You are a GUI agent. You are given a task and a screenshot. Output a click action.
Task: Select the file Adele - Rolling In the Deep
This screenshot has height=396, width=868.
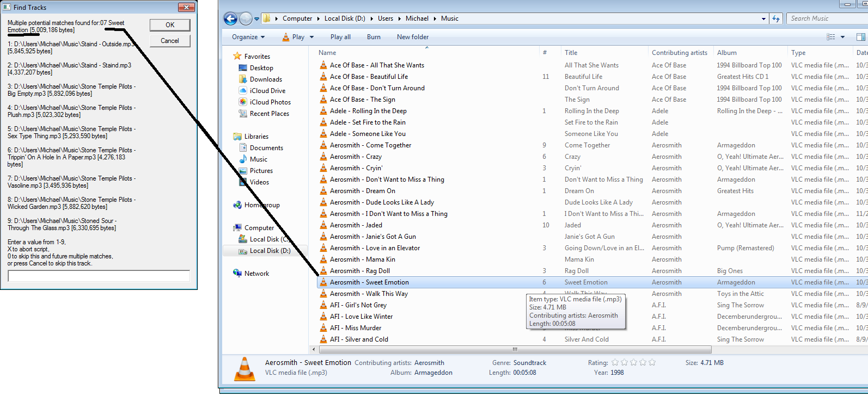[x=368, y=111]
